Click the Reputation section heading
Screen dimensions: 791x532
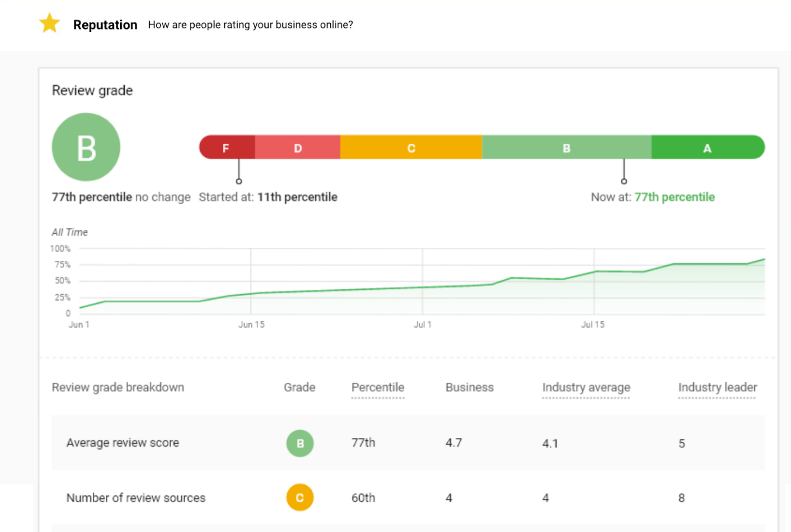(105, 25)
